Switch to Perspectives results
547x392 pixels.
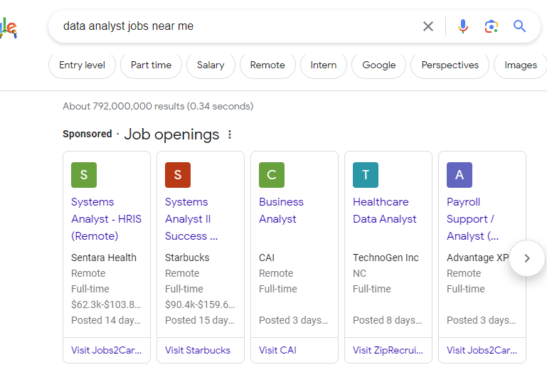coord(450,65)
